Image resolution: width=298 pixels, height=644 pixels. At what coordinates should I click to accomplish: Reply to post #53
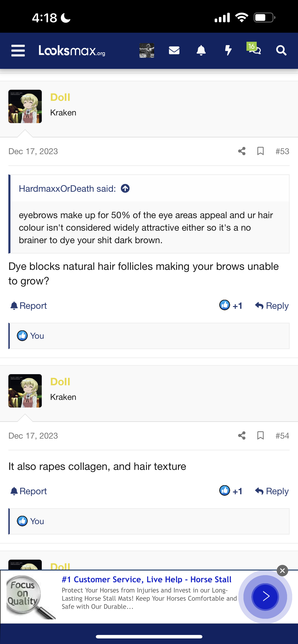pyautogui.click(x=272, y=306)
